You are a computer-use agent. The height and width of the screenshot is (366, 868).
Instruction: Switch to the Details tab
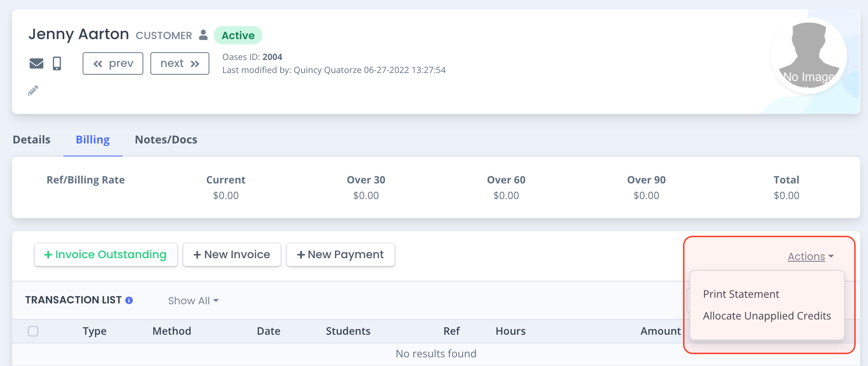point(32,140)
